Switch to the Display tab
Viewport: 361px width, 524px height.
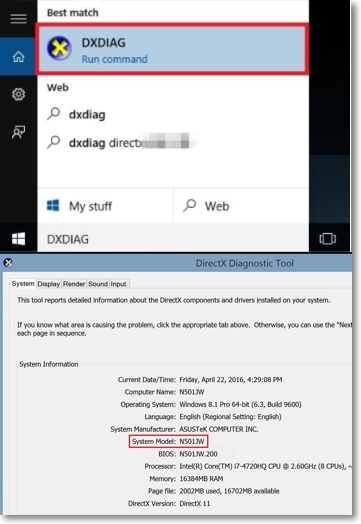[48, 284]
